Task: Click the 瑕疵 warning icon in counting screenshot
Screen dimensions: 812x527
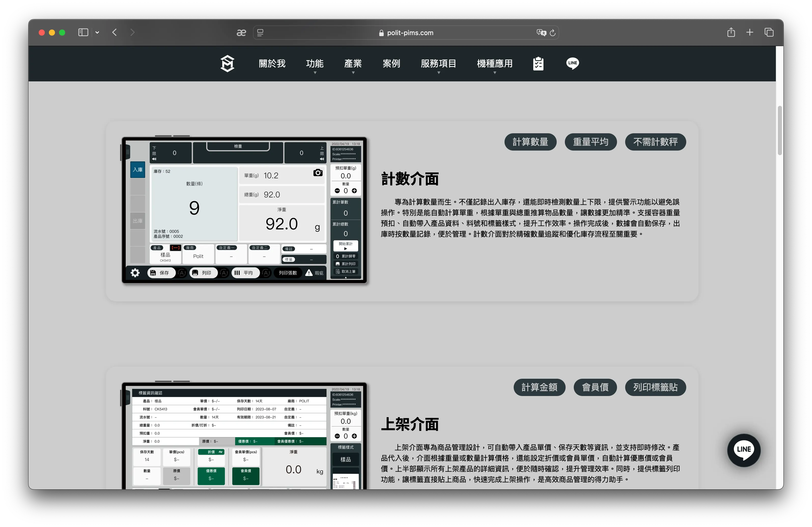Action: [309, 273]
